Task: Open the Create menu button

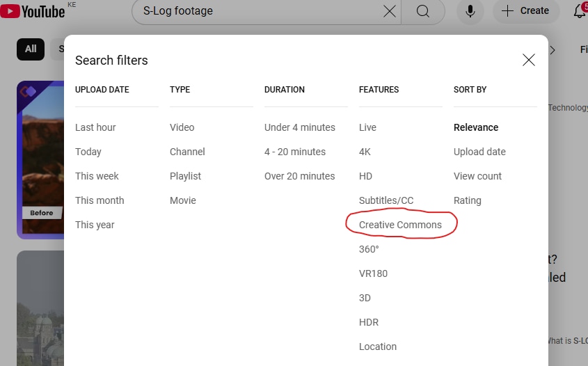Action: coord(525,11)
